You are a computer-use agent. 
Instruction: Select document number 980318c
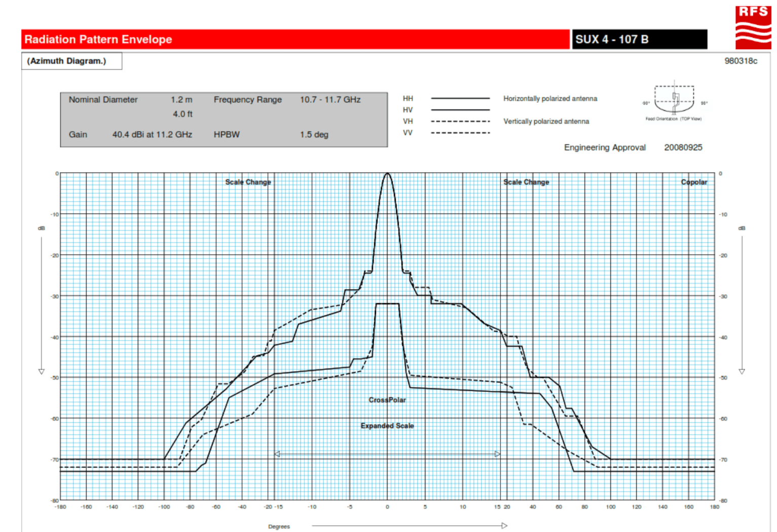coord(741,61)
